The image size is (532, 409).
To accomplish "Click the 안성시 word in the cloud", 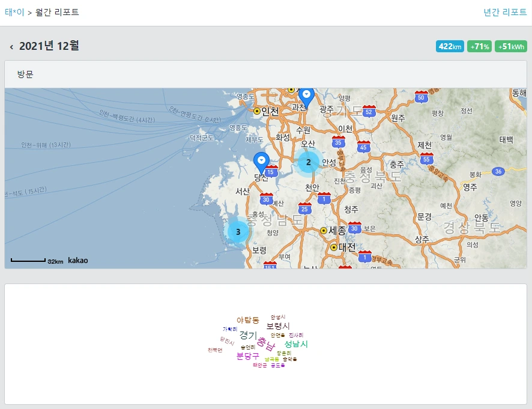I will pyautogui.click(x=278, y=317).
